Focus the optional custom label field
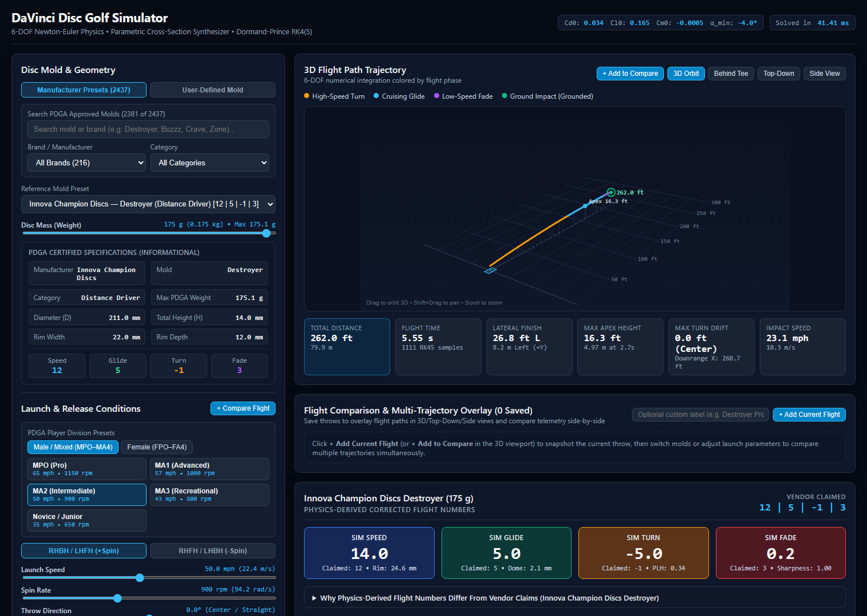The image size is (867, 616). coord(700,415)
